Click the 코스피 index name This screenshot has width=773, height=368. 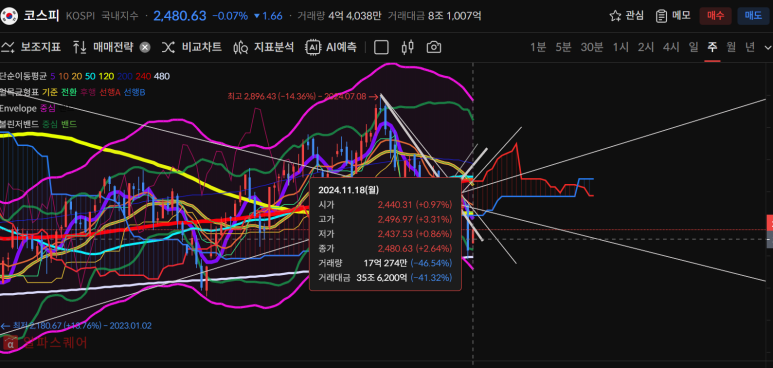click(x=41, y=16)
